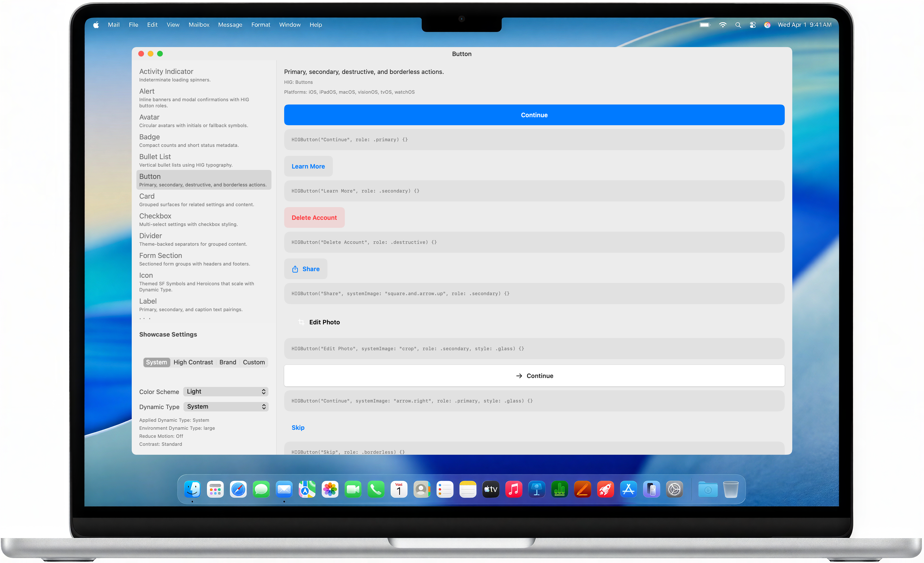The width and height of the screenshot is (924, 563).
Task: Click the Edit Photo button
Action: pos(319,322)
